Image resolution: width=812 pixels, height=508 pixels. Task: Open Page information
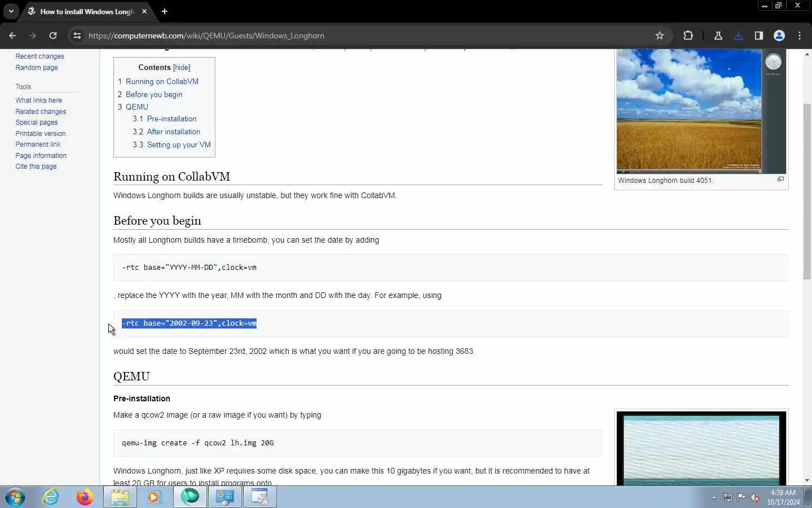pos(41,156)
